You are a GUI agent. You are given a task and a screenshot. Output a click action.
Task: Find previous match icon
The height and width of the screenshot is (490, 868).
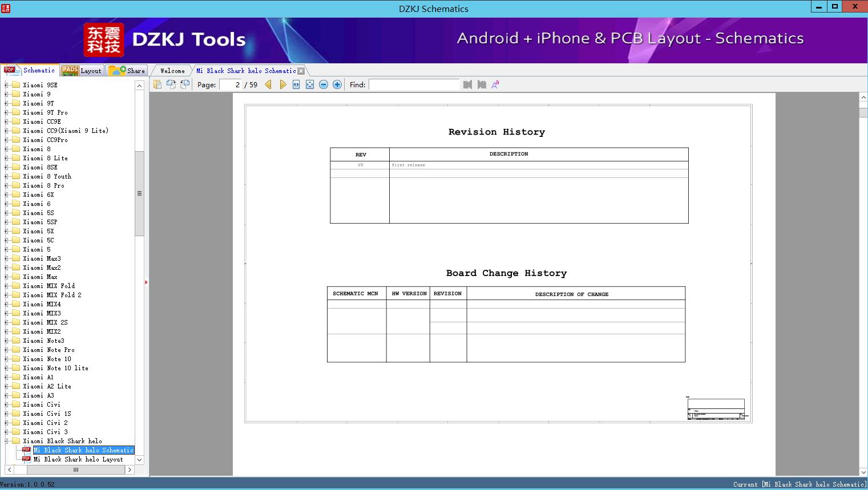(468, 84)
